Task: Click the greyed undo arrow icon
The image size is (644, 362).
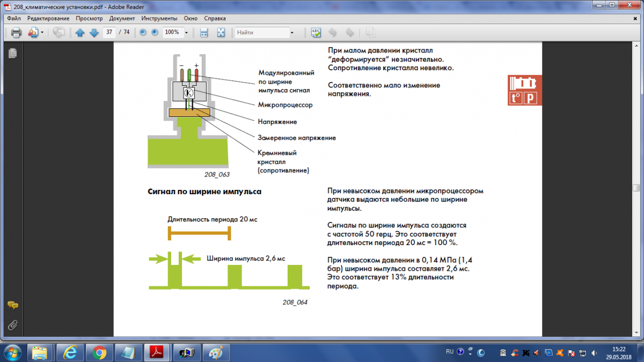Action: point(333,32)
